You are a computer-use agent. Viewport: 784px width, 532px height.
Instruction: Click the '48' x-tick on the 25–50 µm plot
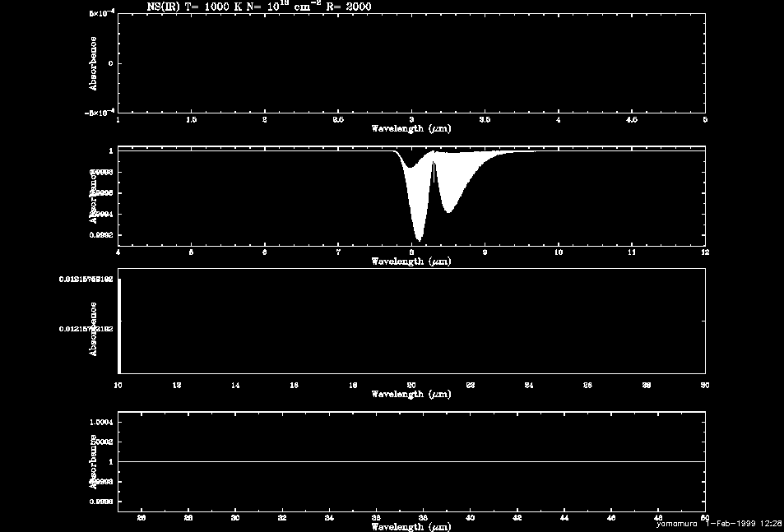click(658, 518)
